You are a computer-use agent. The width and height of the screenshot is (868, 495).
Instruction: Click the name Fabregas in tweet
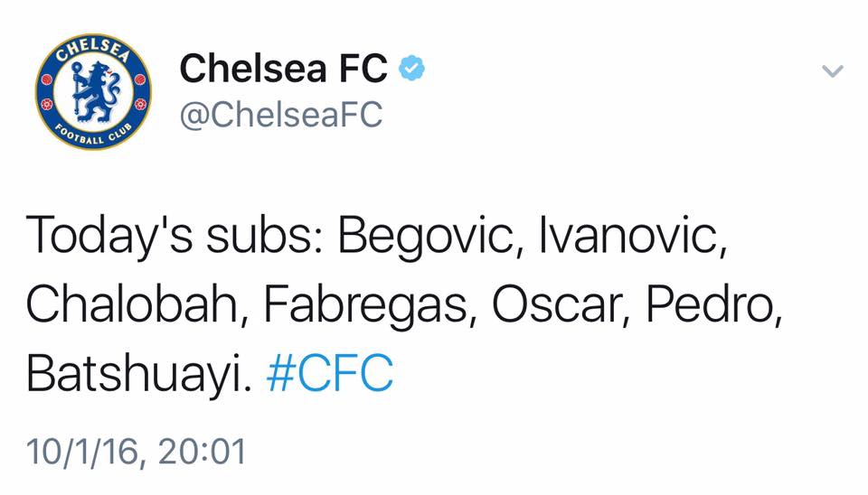pyautogui.click(x=369, y=306)
